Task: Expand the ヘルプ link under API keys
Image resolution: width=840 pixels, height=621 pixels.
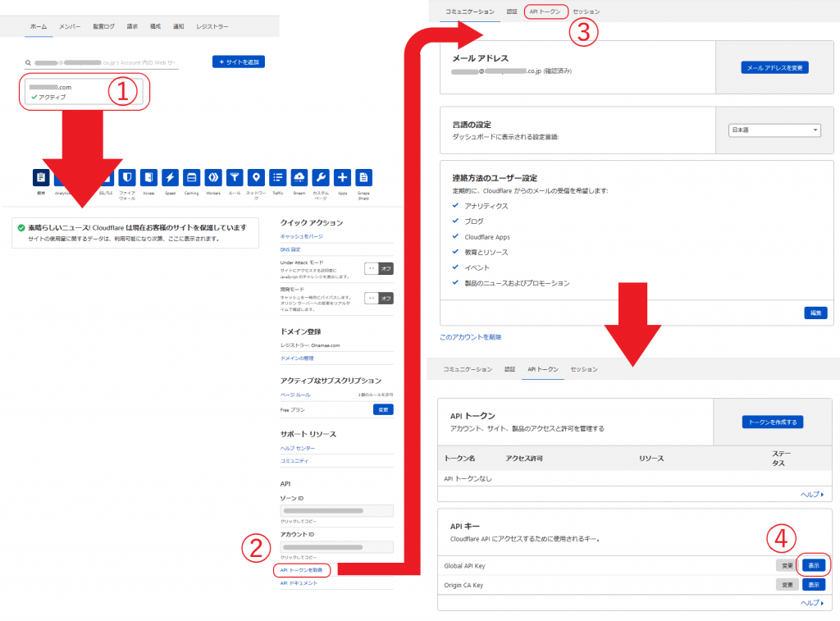Action: click(x=811, y=603)
